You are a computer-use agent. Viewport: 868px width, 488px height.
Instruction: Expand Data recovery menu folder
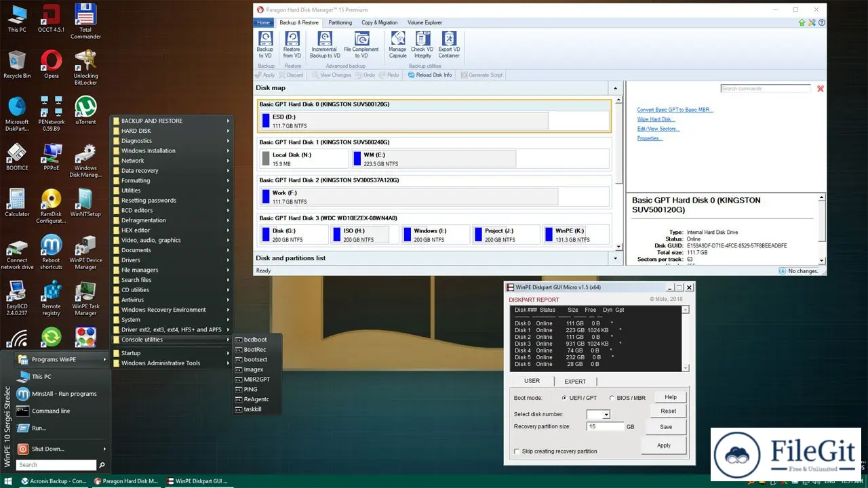tap(172, 171)
